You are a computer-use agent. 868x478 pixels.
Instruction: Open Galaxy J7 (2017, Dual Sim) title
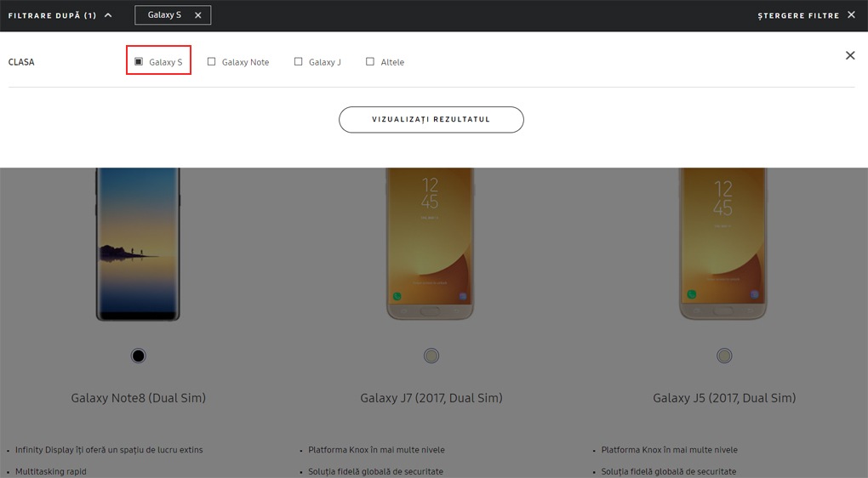point(431,398)
